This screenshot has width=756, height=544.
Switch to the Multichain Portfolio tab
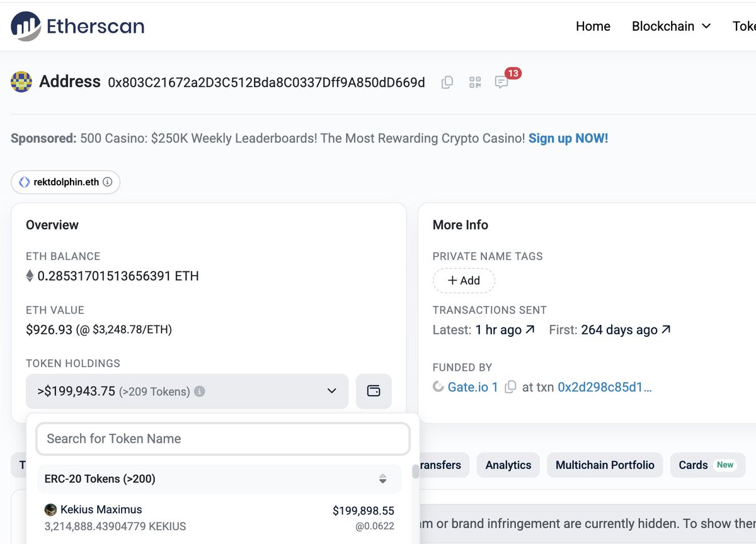pyautogui.click(x=605, y=465)
